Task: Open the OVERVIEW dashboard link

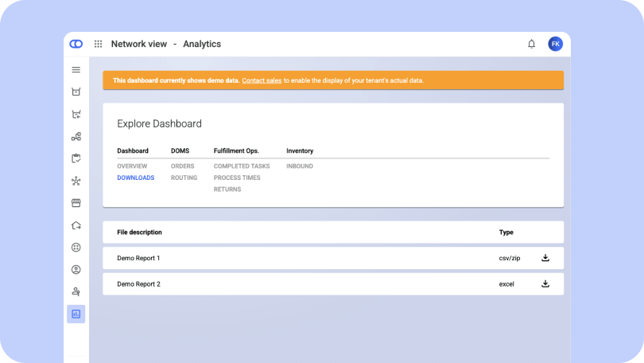Action: pos(132,166)
